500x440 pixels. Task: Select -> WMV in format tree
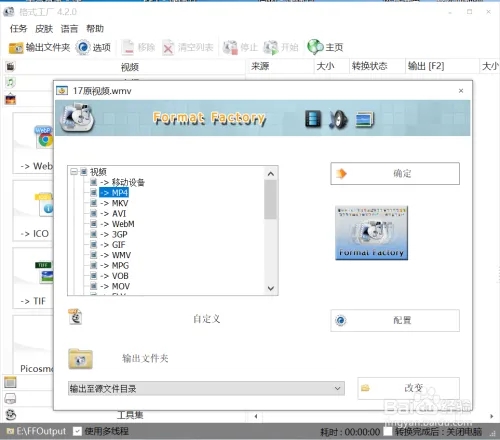[115, 255]
